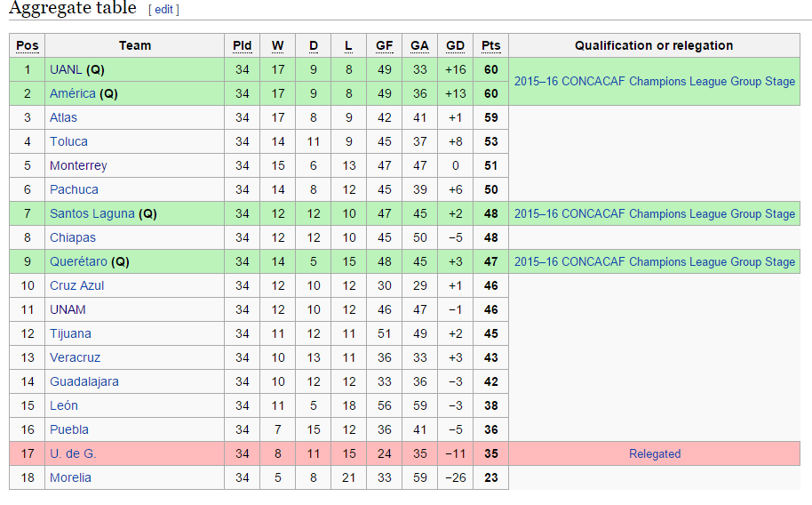The height and width of the screenshot is (505, 812).
Task: Open the edit link beside Aggregate table
Action: click(163, 9)
